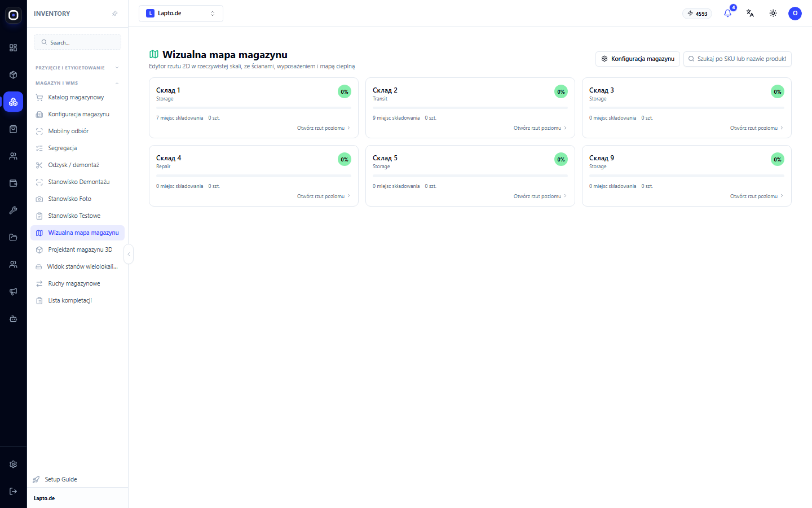This screenshot has width=812, height=508.
Task: Click the dashboard grid icon in the left rail
Action: tap(14, 47)
